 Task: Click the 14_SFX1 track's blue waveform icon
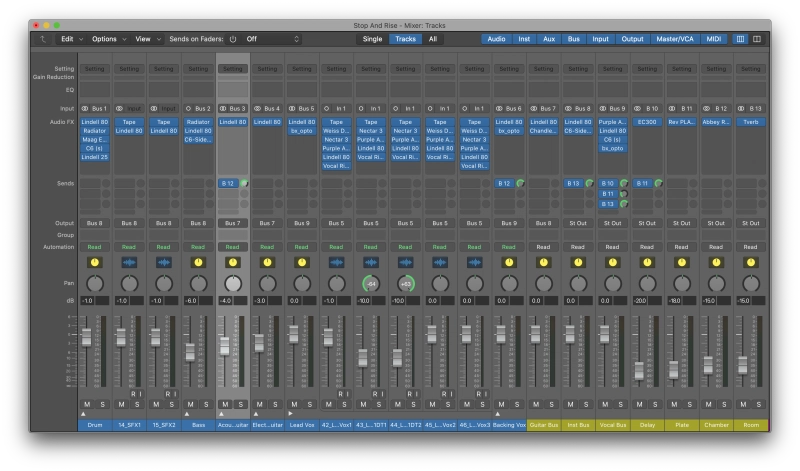129,262
